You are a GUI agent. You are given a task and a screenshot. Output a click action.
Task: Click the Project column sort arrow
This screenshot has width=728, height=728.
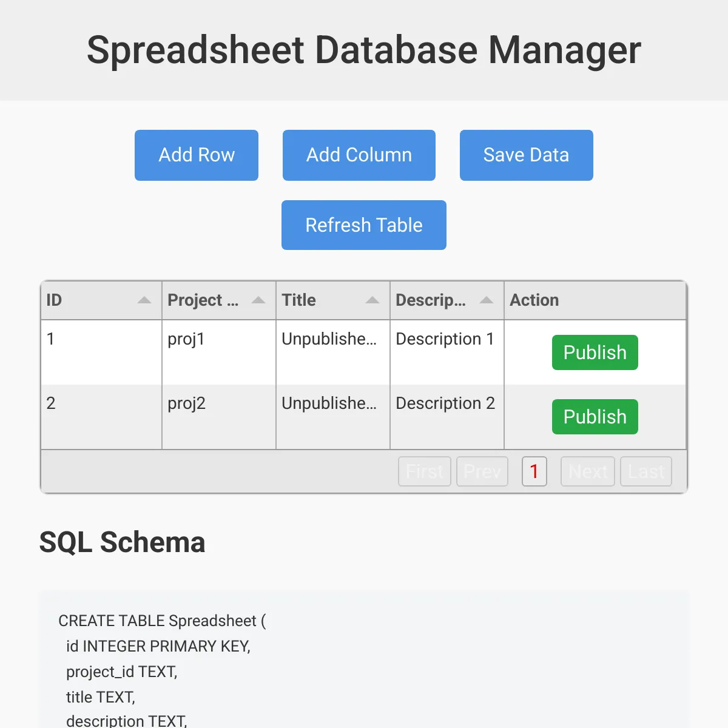(258, 300)
